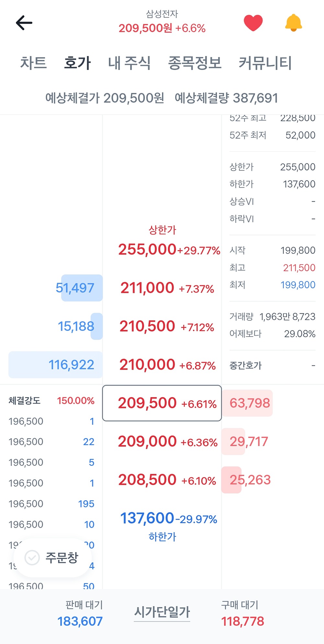Tap the 116,922 sell volume bar
Viewport: 324px width, 644px height.
point(55,365)
